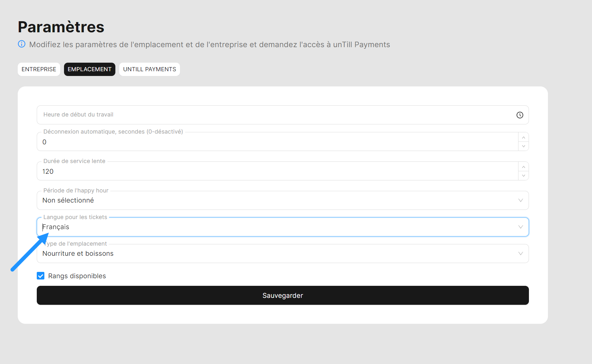Expand the Période de l'happy hour dropdown
592x364 pixels.
(x=520, y=200)
